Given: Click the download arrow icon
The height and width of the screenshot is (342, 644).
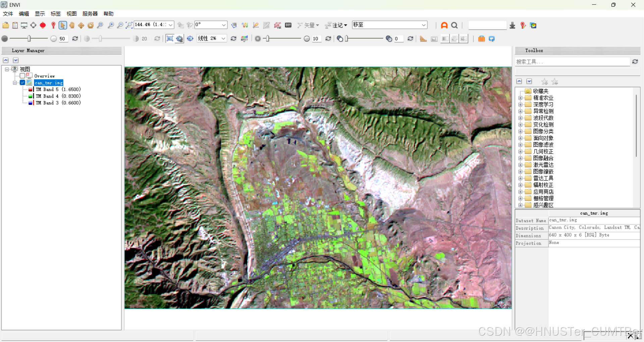Looking at the screenshot, I should click(x=512, y=25).
